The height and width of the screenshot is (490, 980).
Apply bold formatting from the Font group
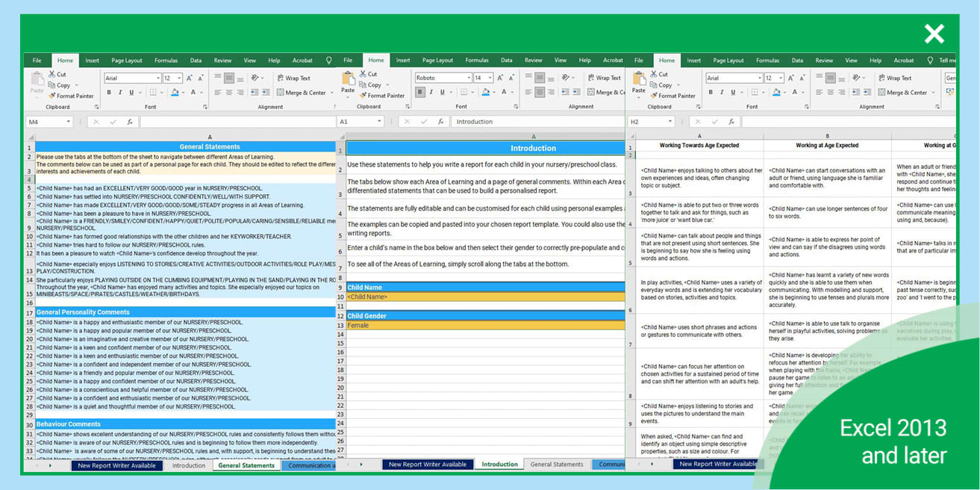pos(109,92)
